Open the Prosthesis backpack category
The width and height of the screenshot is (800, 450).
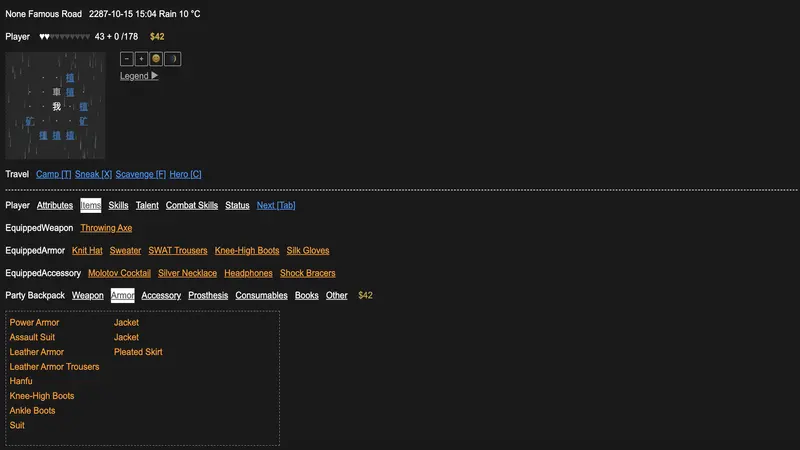[x=208, y=295]
